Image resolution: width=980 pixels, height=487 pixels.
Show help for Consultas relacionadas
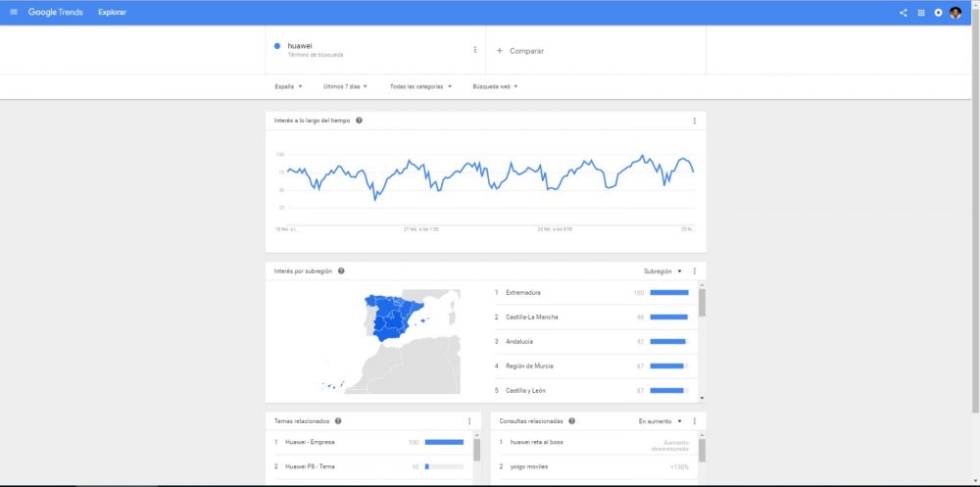[572, 420]
